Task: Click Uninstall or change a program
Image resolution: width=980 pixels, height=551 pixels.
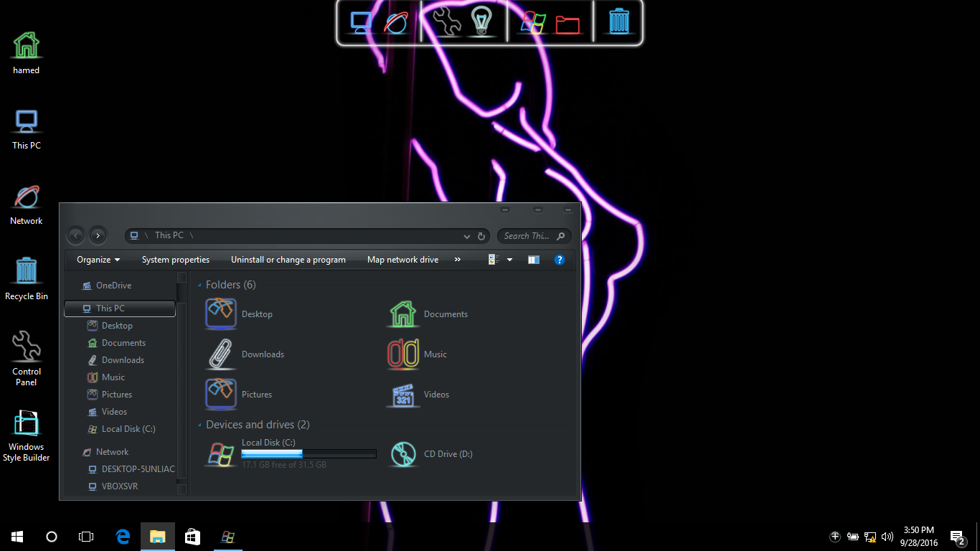Action: tap(288, 260)
